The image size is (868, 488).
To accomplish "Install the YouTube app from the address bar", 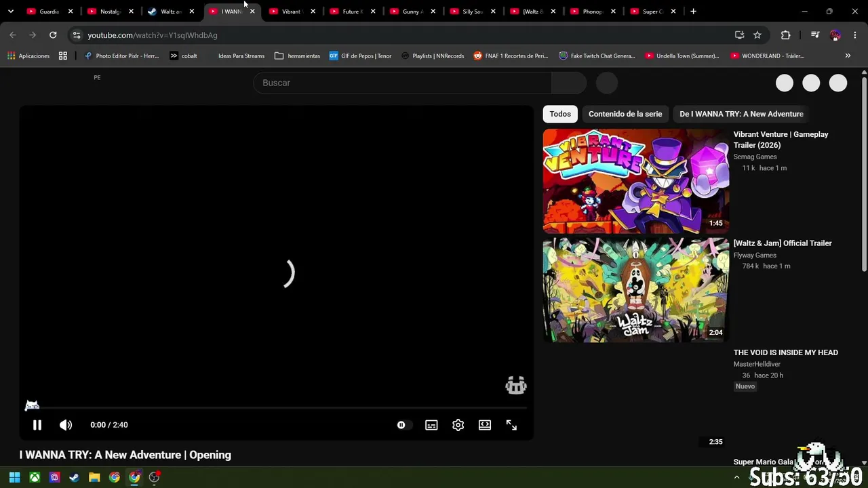I will (x=740, y=35).
